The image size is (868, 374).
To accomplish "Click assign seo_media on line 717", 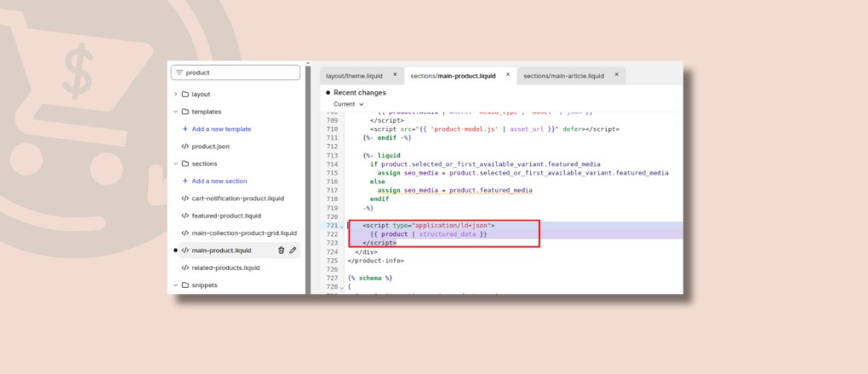I will [407, 191].
